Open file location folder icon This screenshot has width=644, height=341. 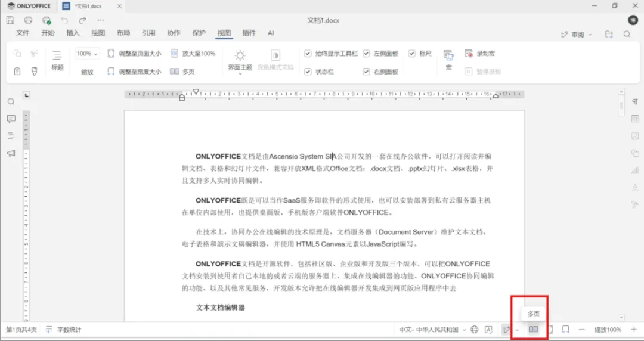609,34
